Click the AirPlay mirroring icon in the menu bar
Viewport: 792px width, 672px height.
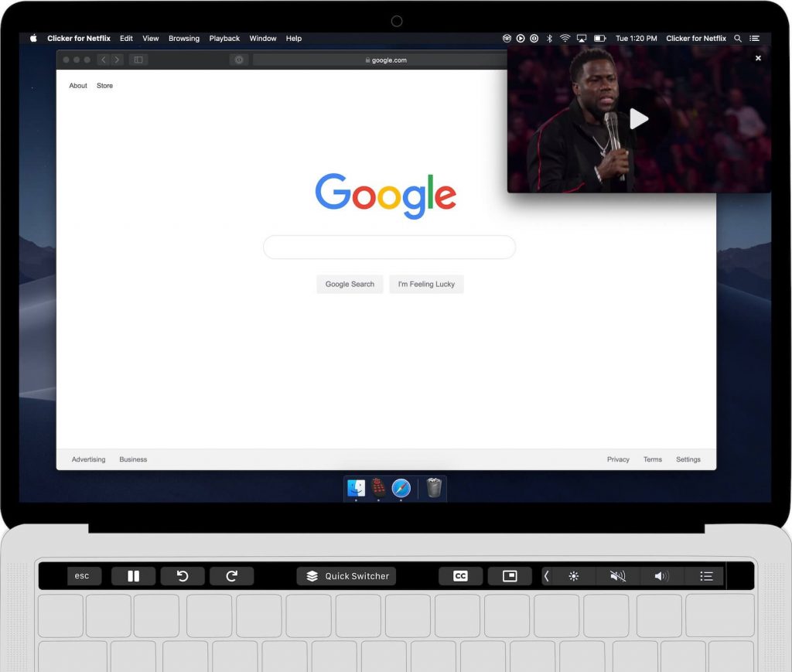(x=581, y=38)
